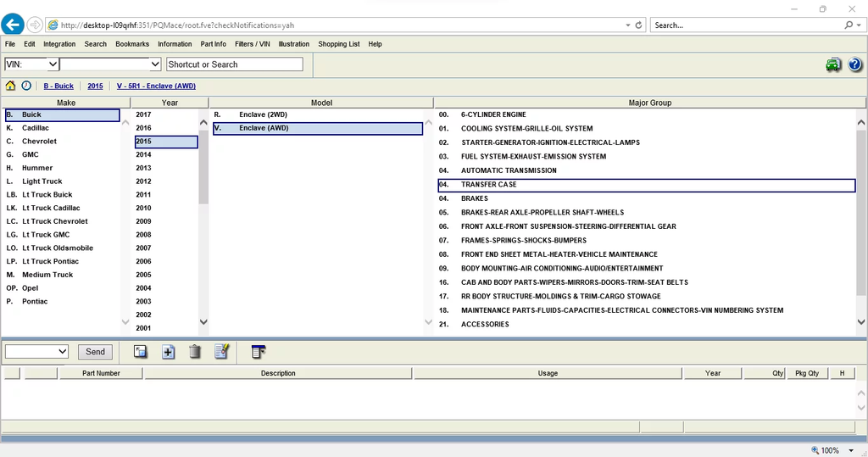Viewport: 868px width, 457px height.
Task: Click the list columns options icon
Action: 259,352
